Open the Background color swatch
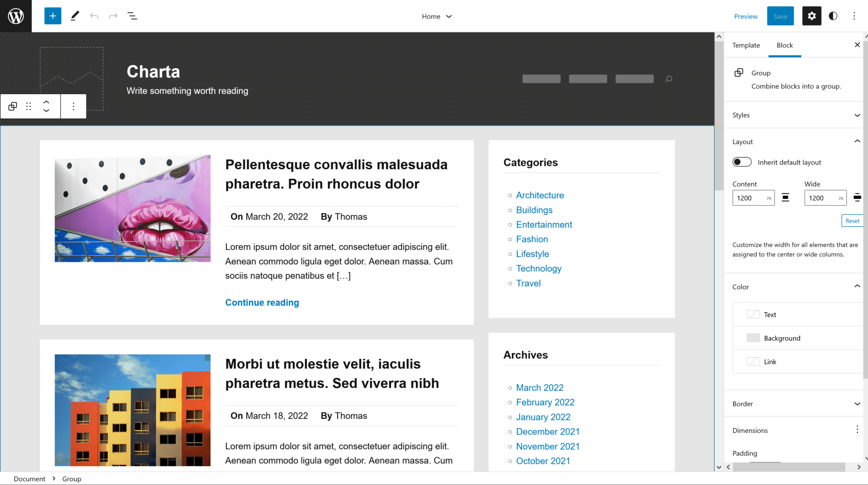The image size is (868, 485). point(754,338)
